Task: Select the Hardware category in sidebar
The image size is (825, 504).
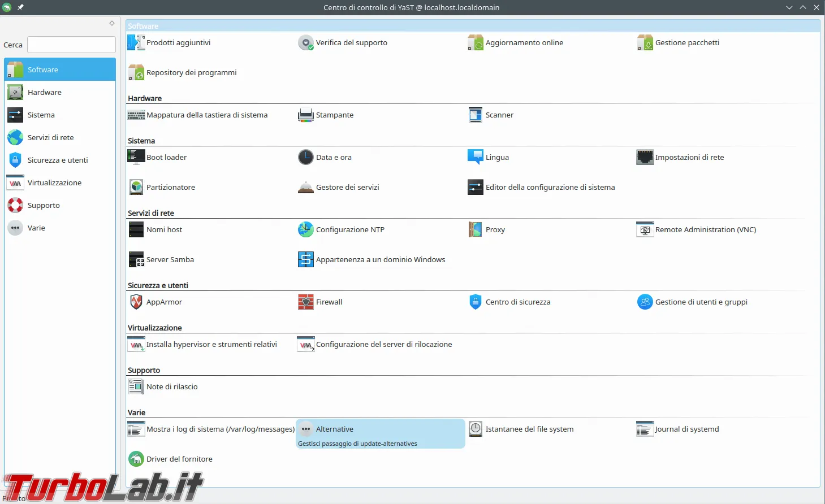Action: pyautogui.click(x=60, y=92)
